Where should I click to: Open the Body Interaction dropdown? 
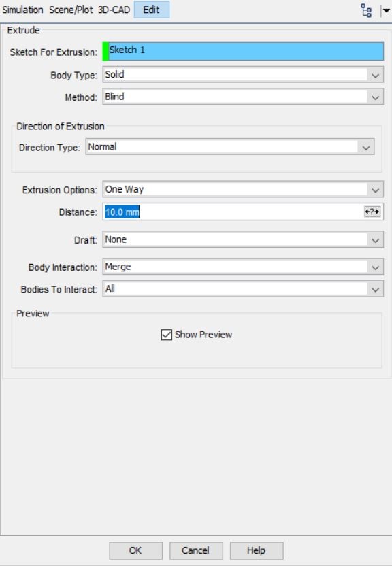243,267
